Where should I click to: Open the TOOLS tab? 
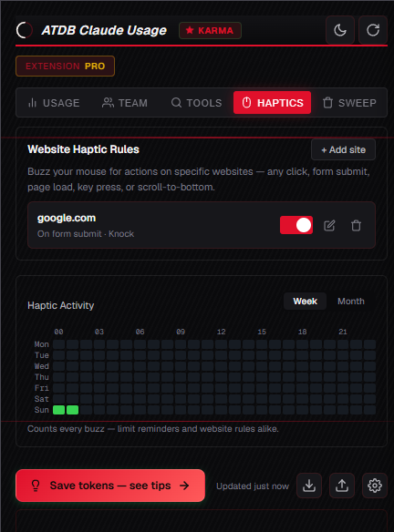pyautogui.click(x=196, y=103)
